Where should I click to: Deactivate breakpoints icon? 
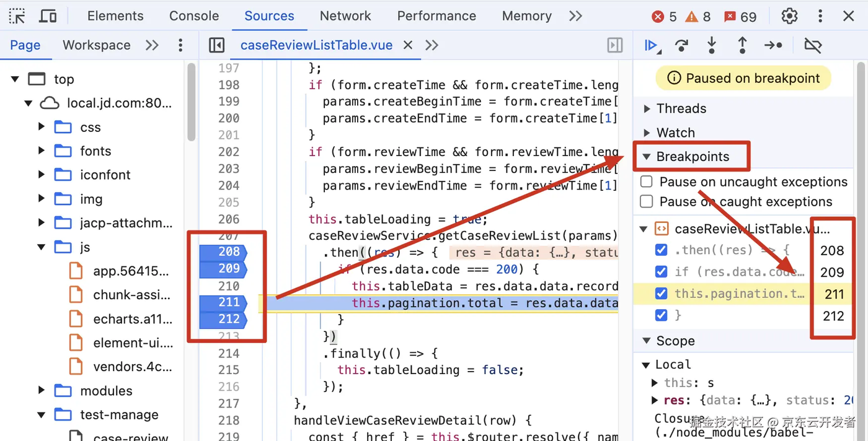(x=813, y=45)
